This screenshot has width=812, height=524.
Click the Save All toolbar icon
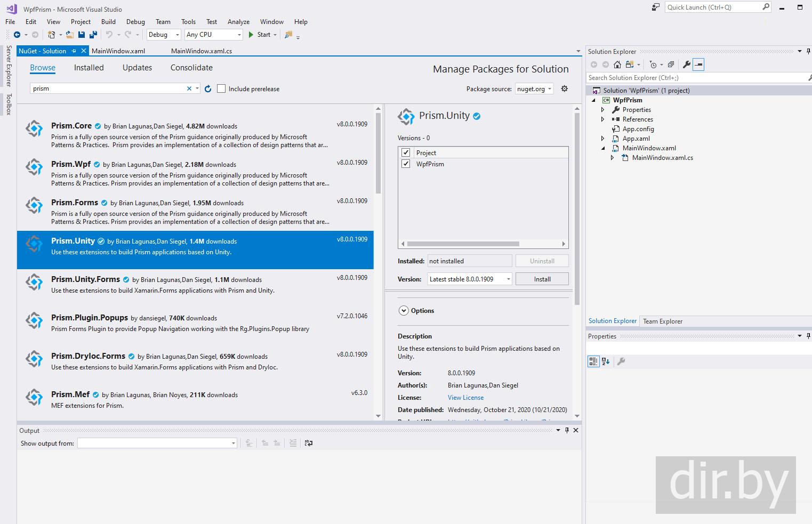[x=93, y=35]
